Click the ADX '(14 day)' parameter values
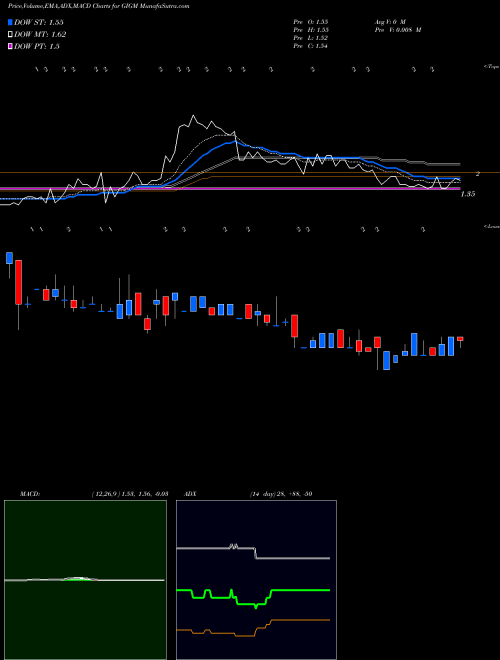 pos(280,494)
